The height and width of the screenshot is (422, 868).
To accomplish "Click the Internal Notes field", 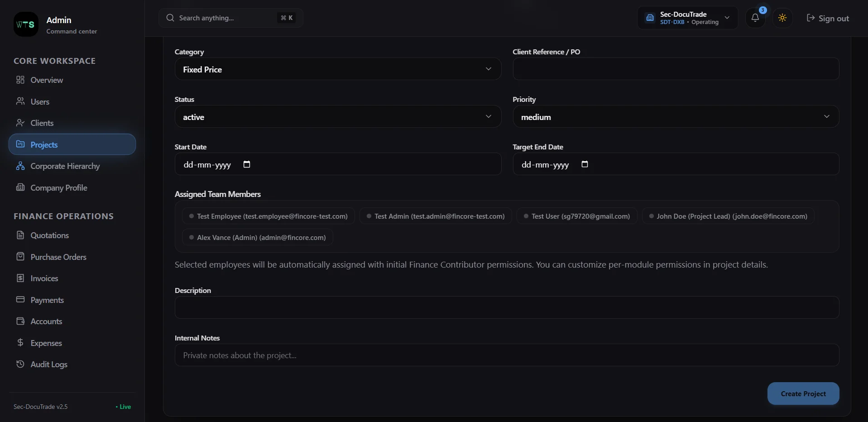I will click(x=507, y=355).
